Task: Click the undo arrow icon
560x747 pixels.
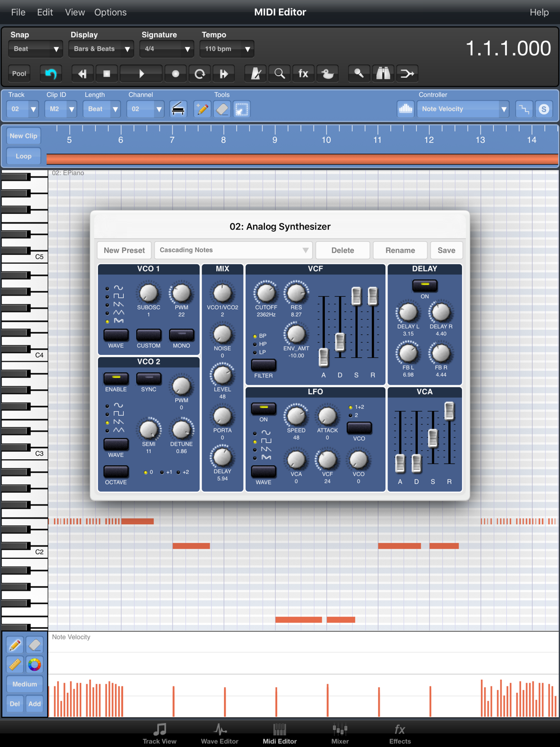Action: pos(51,73)
